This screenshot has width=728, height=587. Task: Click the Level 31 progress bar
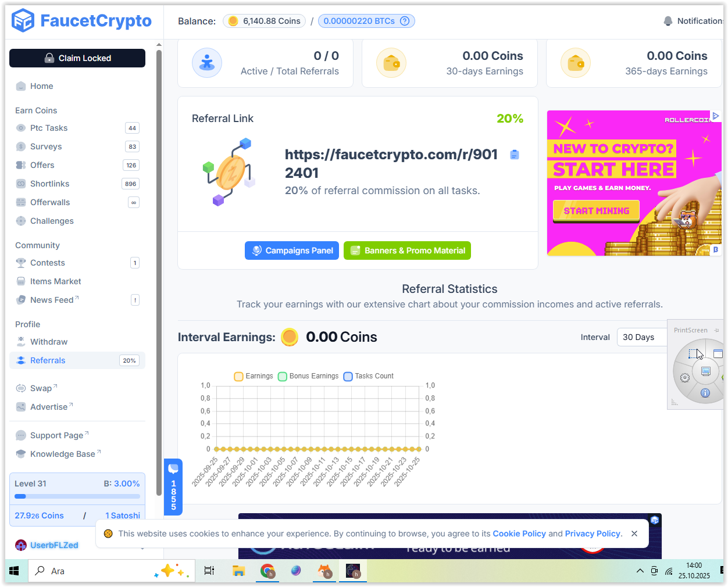77,496
